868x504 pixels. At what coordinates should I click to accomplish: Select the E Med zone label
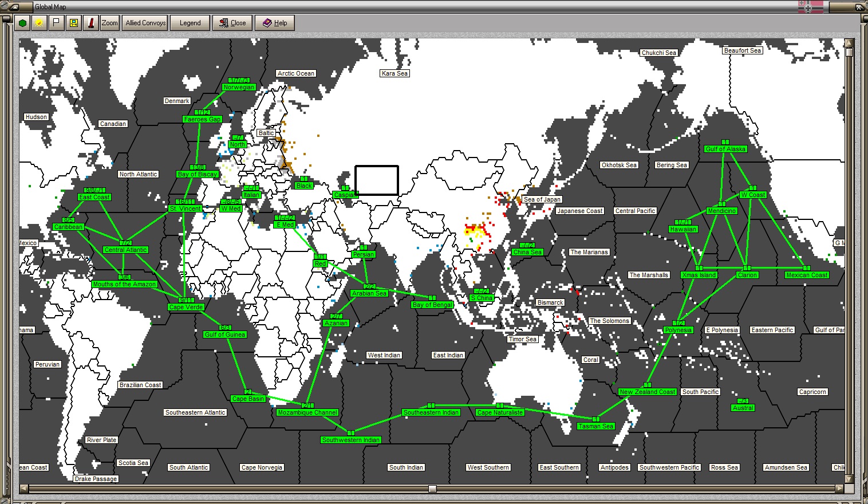click(x=285, y=225)
